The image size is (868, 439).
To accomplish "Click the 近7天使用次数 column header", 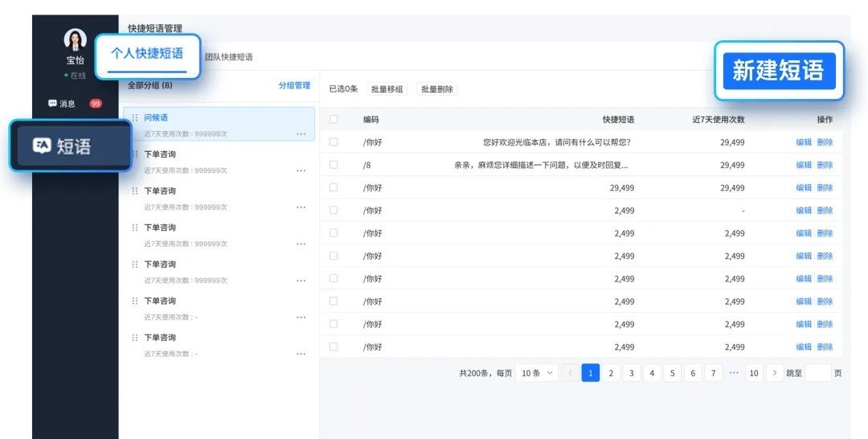I will point(719,120).
